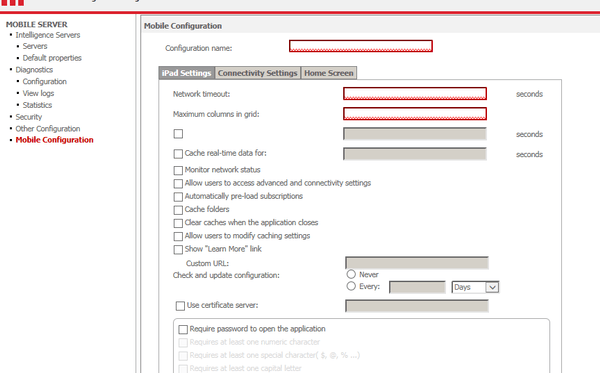The height and width of the screenshot is (373, 600).
Task: Enable Require password to open the application
Action: click(x=183, y=329)
